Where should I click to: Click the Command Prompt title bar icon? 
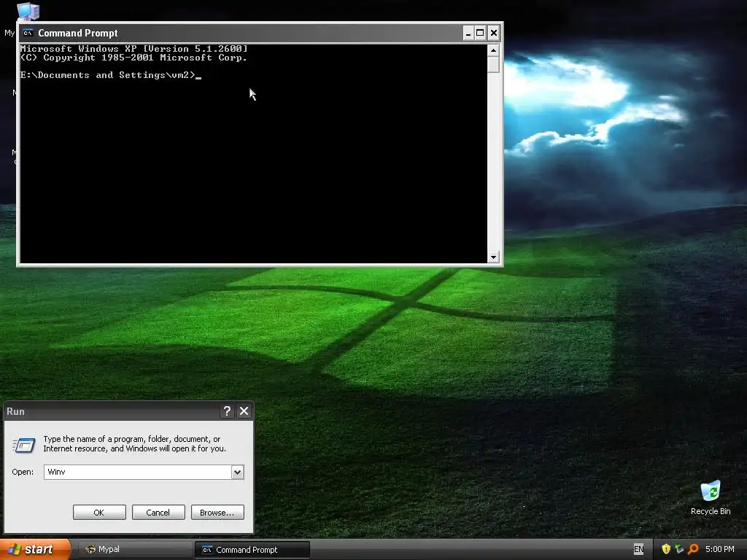pyautogui.click(x=28, y=33)
